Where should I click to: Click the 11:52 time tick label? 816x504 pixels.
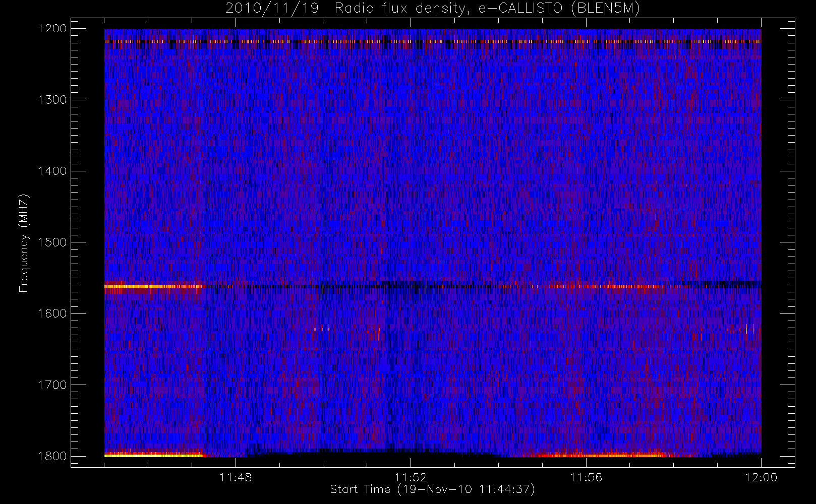pyautogui.click(x=411, y=477)
